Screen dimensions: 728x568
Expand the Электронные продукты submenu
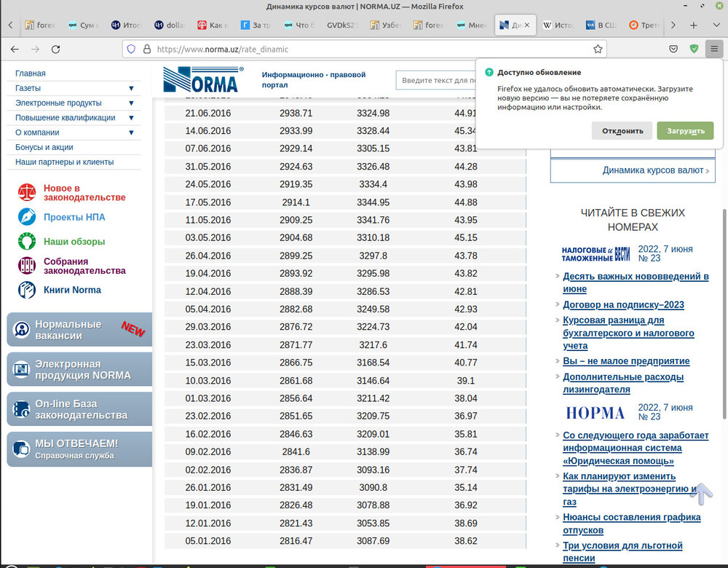click(x=131, y=103)
